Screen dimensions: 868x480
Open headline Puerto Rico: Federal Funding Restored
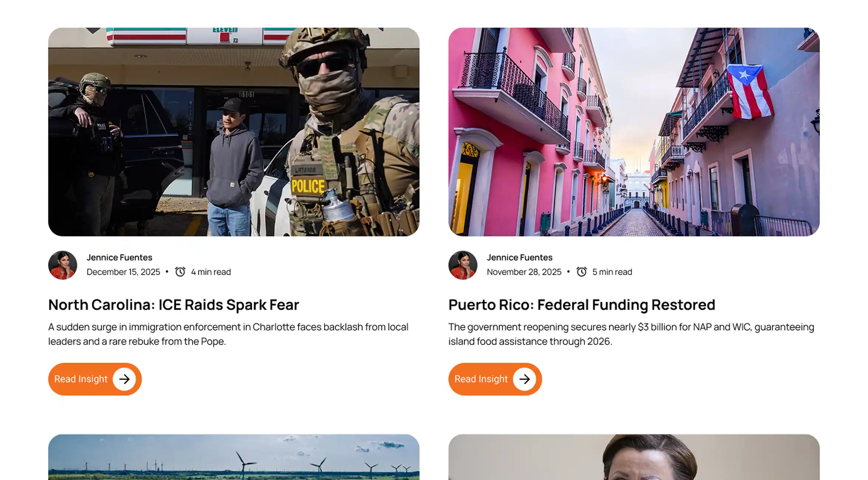click(x=582, y=305)
